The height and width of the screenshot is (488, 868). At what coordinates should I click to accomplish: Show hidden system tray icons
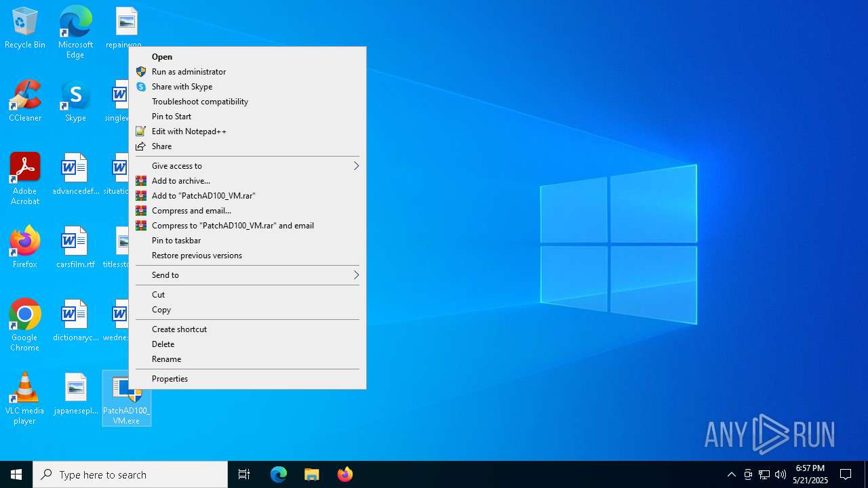click(731, 474)
